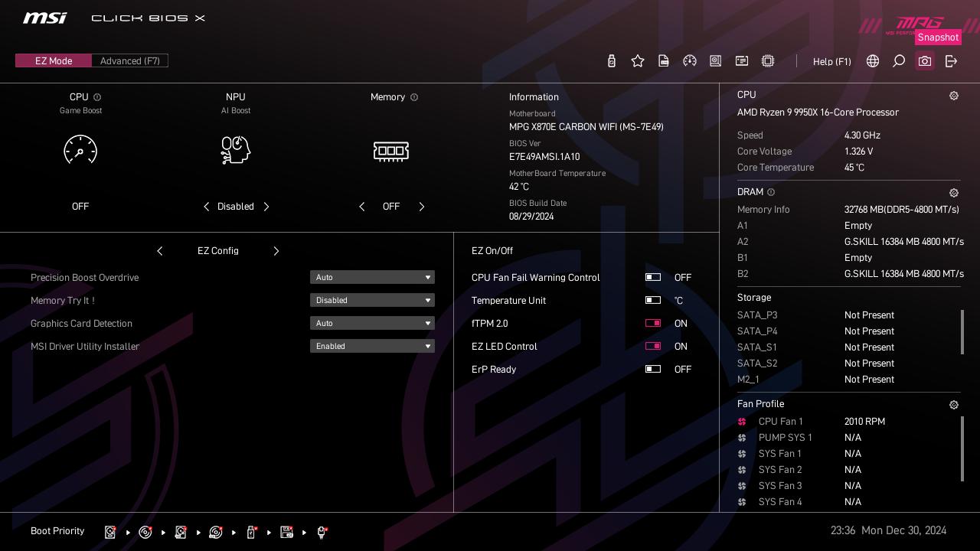Click the BIOS version E7E49AMSI.1A10

(x=544, y=157)
